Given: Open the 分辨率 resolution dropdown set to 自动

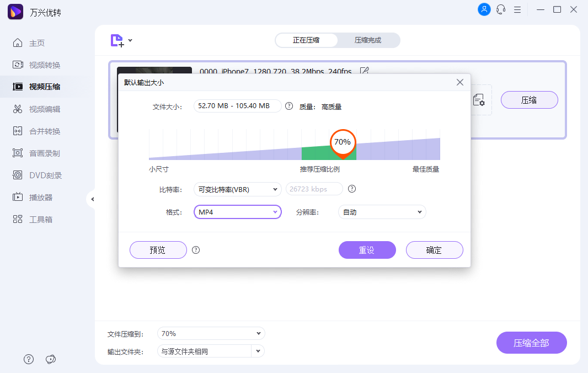Looking at the screenshot, I should coord(382,211).
